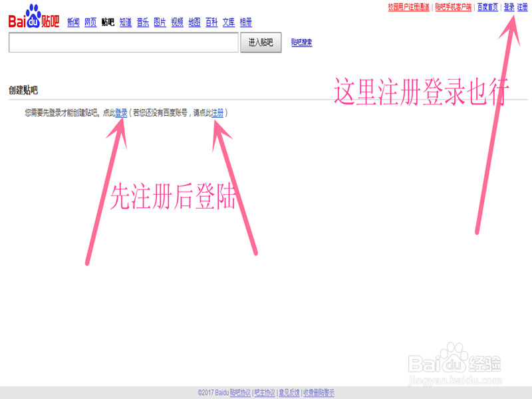Focus the Tieba search input field

coord(124,43)
